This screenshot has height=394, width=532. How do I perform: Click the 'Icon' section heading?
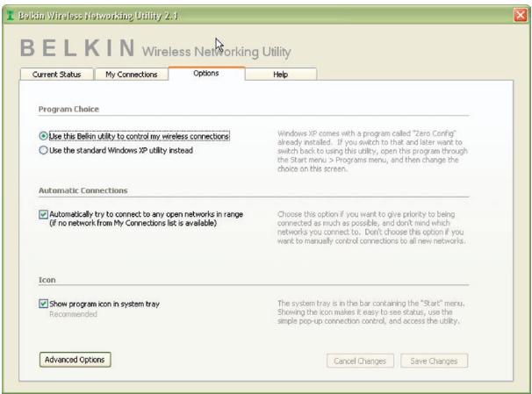coord(47,280)
